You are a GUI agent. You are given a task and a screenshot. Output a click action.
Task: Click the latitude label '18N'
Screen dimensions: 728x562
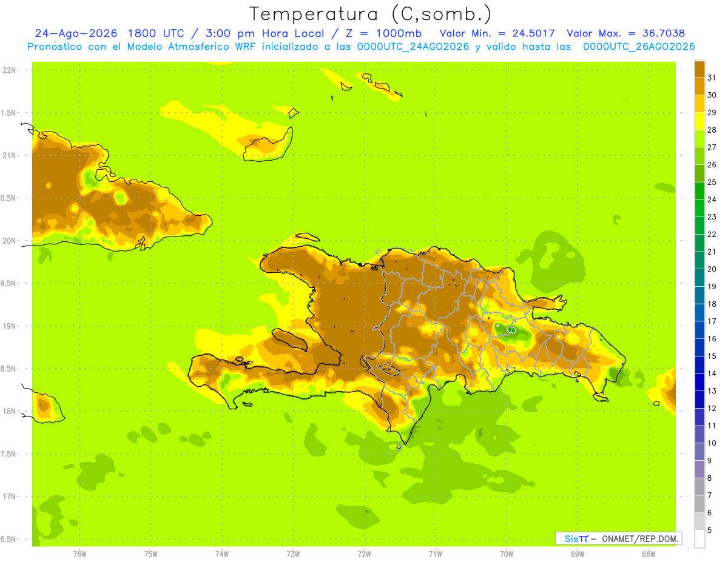coord(10,411)
